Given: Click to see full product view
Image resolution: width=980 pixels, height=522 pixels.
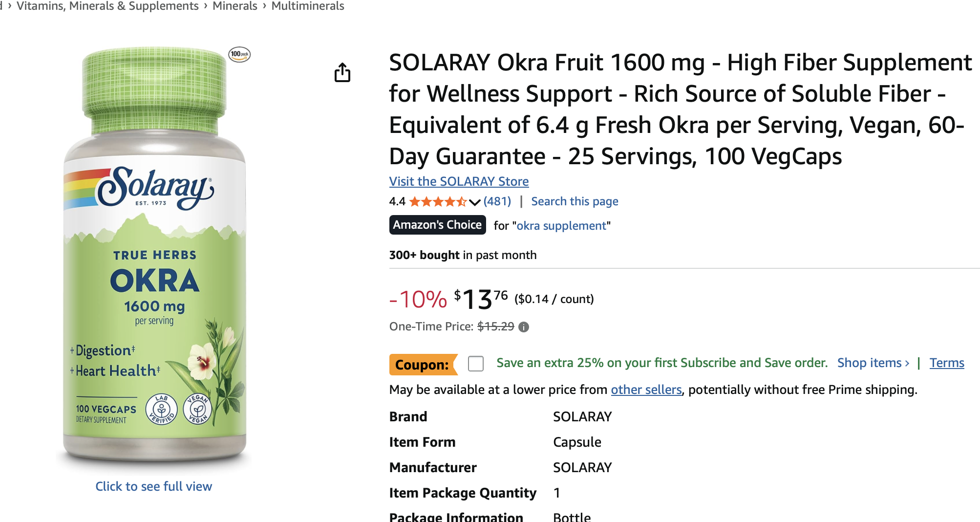Looking at the screenshot, I should 153,486.
